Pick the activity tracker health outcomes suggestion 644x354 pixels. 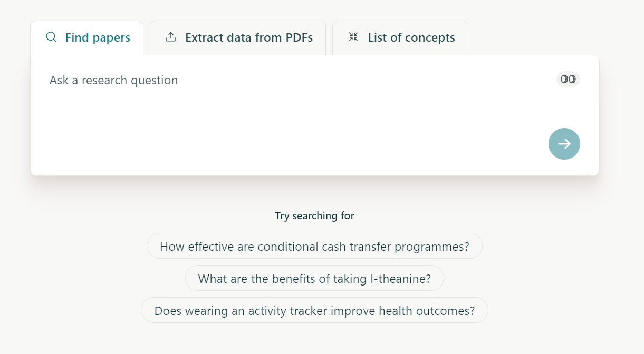(x=314, y=310)
